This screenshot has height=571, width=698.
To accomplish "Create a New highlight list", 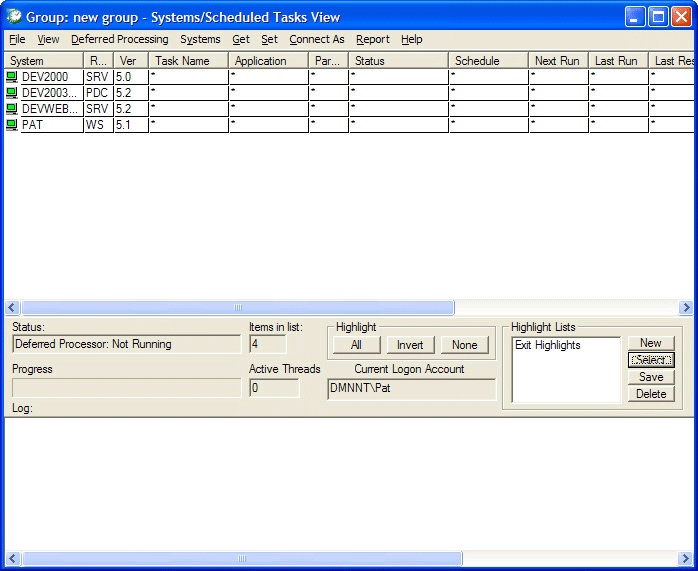I will 651,343.
